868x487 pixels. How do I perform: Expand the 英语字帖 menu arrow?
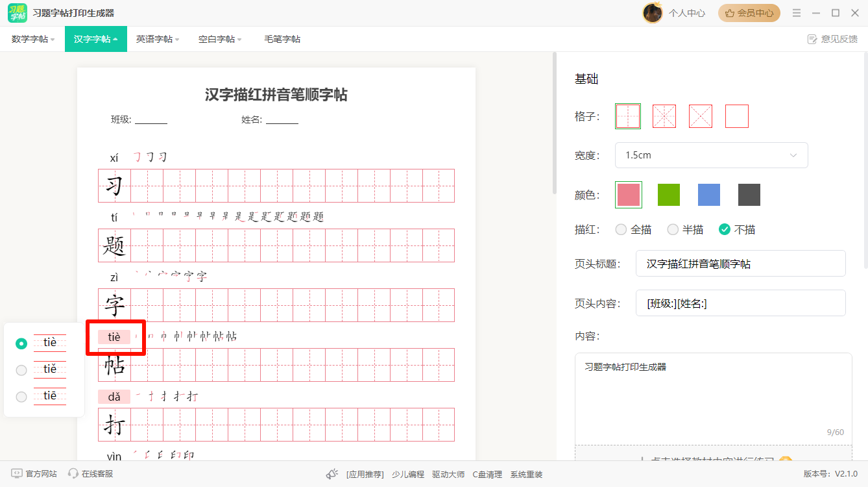(x=177, y=40)
